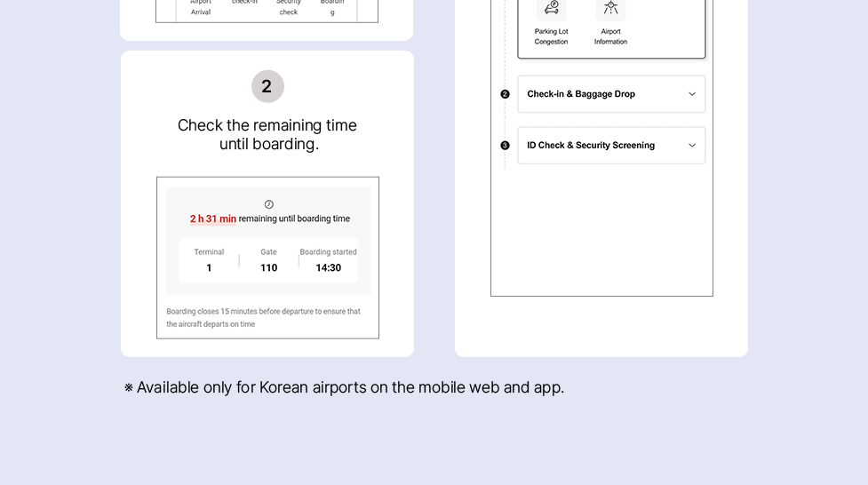Expand ID Check & Security Screening chevron
Viewport: 868px width, 485px height.
(692, 146)
